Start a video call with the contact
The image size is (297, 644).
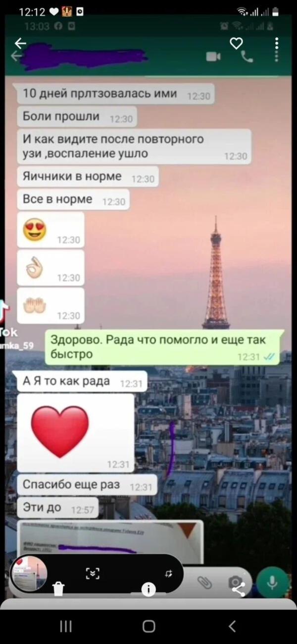pyautogui.click(x=213, y=57)
